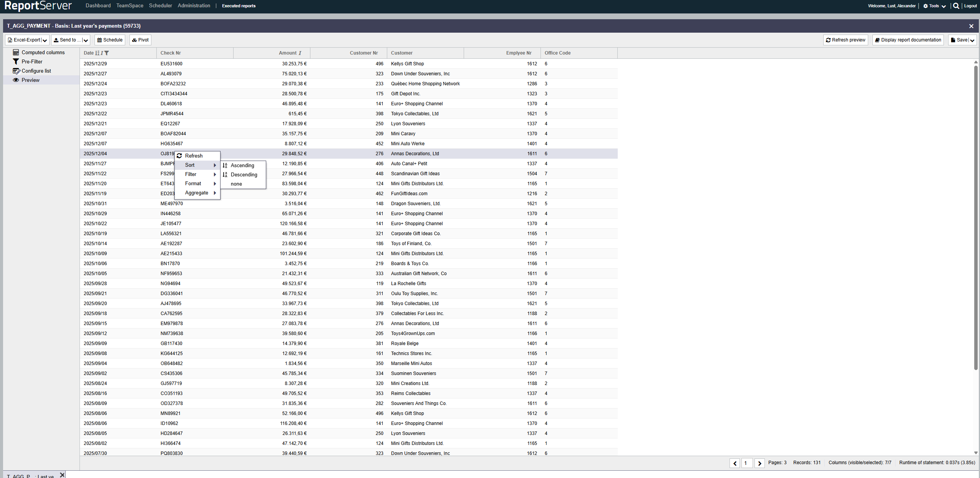Choose Ascending in the Sort submenu

coord(242,165)
